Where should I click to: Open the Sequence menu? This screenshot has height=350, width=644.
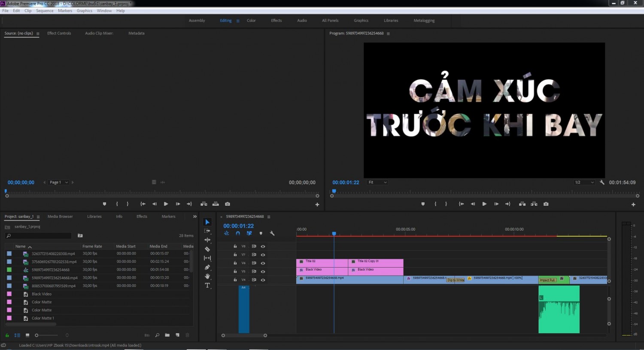[45, 11]
